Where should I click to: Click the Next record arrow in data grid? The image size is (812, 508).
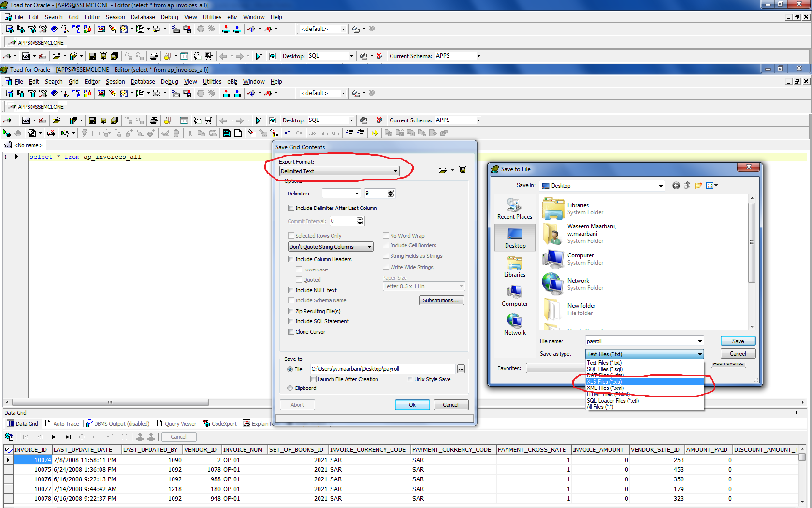click(54, 437)
